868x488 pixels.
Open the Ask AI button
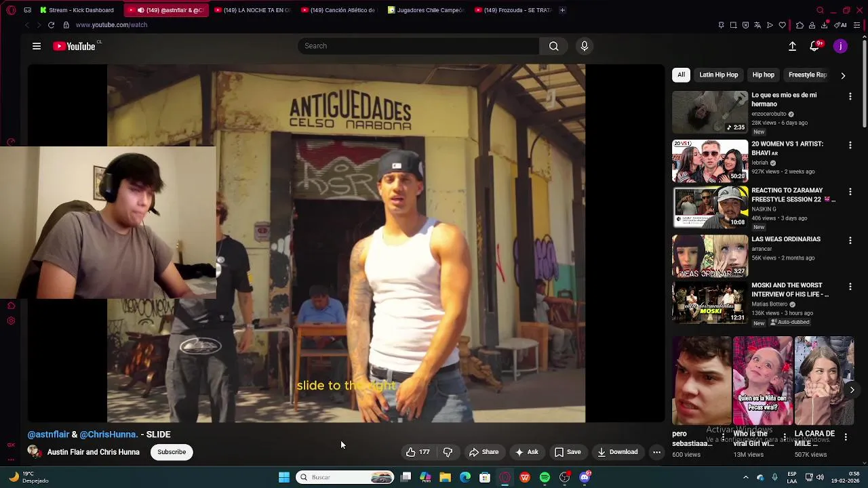[x=526, y=452]
